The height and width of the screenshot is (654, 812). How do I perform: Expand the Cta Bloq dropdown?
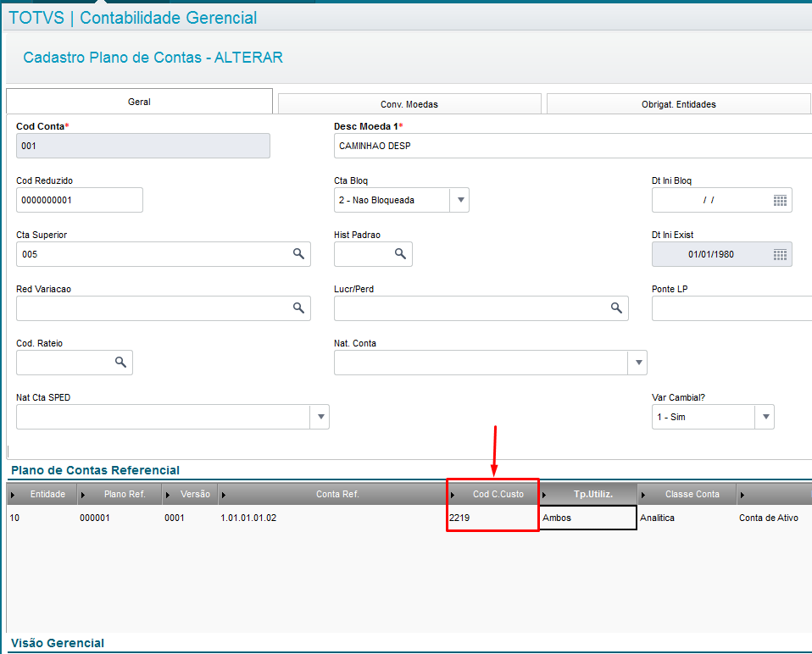tap(460, 200)
